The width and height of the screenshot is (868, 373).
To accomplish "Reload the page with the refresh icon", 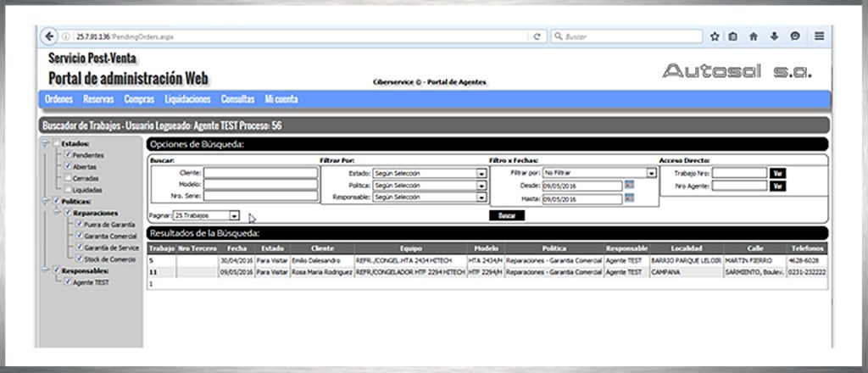I will 537,36.
